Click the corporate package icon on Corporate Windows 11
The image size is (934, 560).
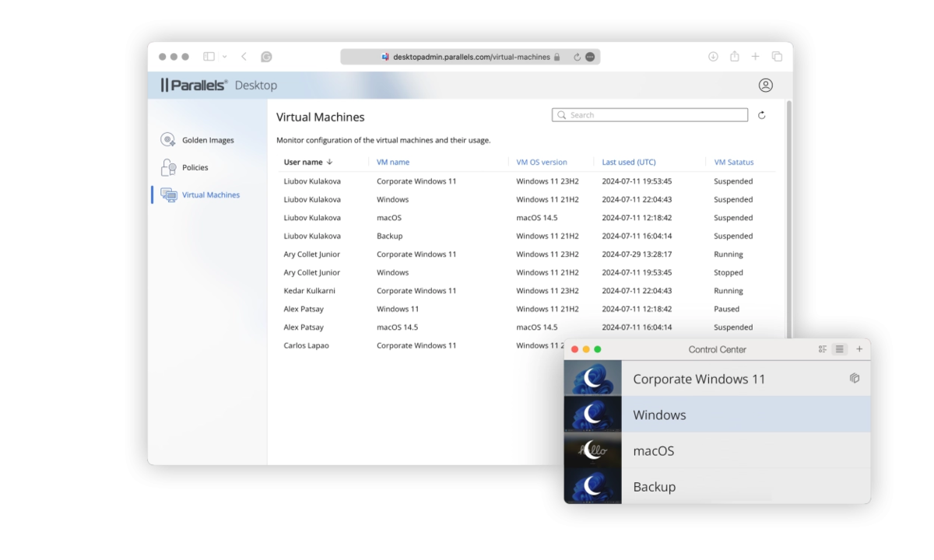pyautogui.click(x=854, y=379)
